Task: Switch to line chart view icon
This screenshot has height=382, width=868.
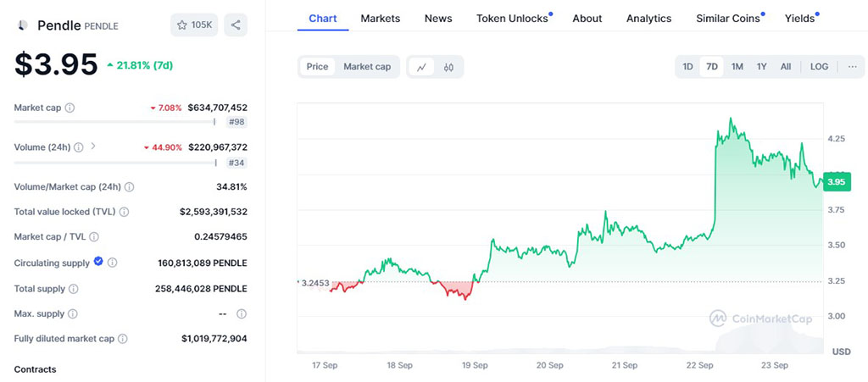Action: point(422,67)
